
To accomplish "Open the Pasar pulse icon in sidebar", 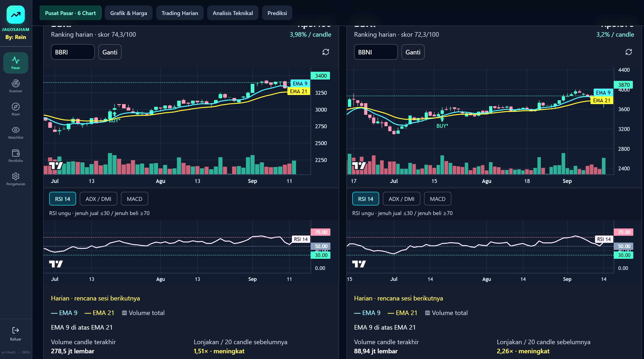I will (x=15, y=60).
